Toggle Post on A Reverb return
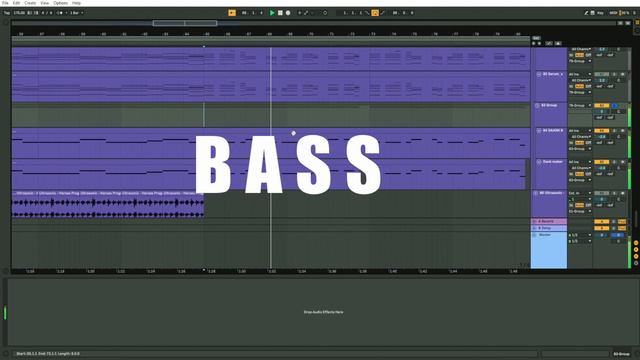 [x=622, y=222]
